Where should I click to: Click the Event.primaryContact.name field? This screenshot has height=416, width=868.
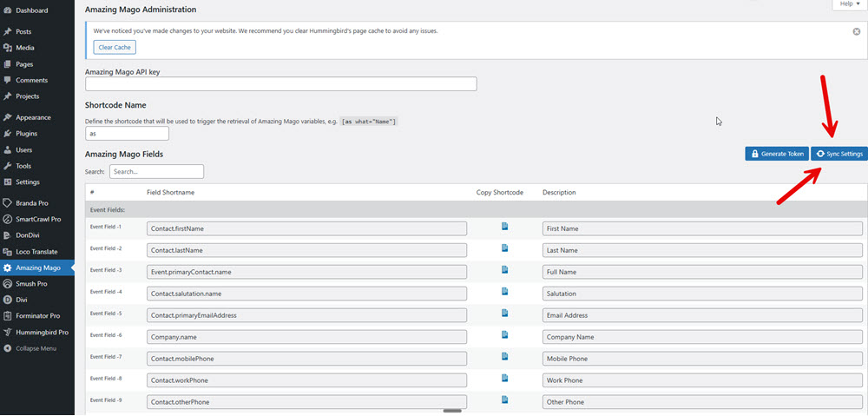pyautogui.click(x=306, y=272)
